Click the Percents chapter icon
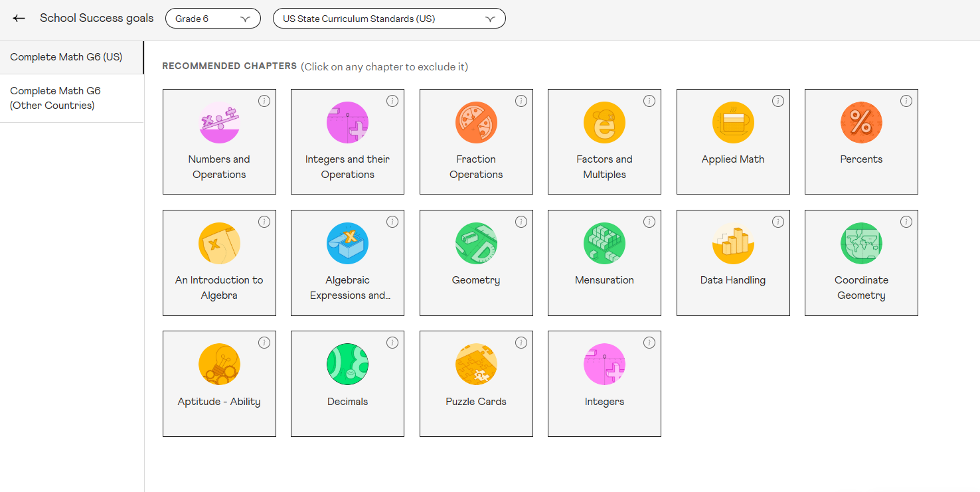Image resolution: width=980 pixels, height=492 pixels. pyautogui.click(x=861, y=122)
